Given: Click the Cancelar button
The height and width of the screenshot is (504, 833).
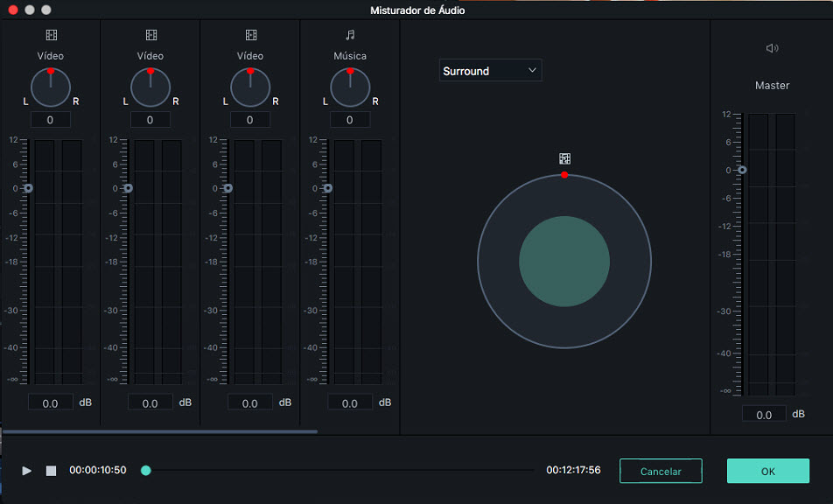Looking at the screenshot, I should (x=661, y=471).
